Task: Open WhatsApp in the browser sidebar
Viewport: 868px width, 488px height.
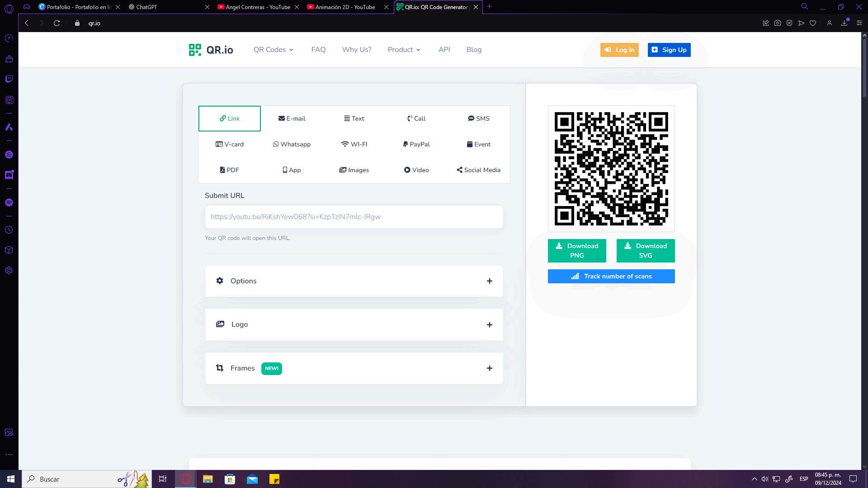Action: [9, 155]
